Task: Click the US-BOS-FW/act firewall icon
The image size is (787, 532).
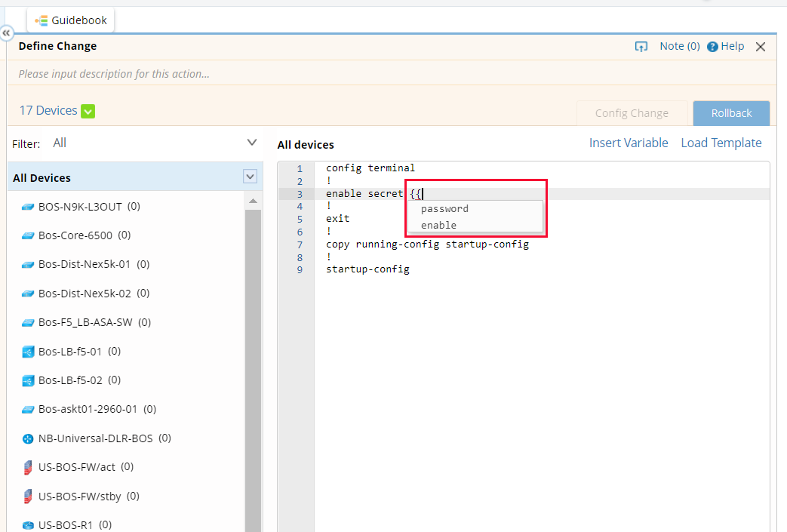Action: click(26, 467)
